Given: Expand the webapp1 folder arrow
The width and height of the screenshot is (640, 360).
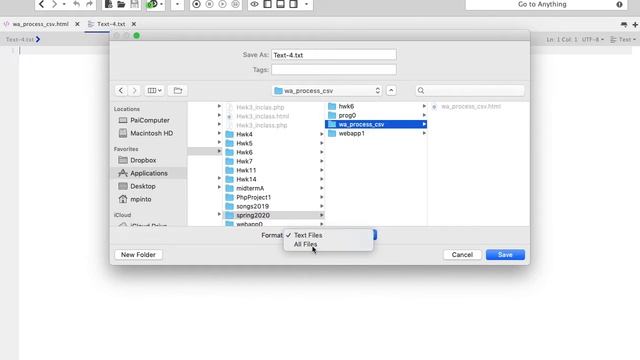Looking at the screenshot, I should [x=424, y=133].
